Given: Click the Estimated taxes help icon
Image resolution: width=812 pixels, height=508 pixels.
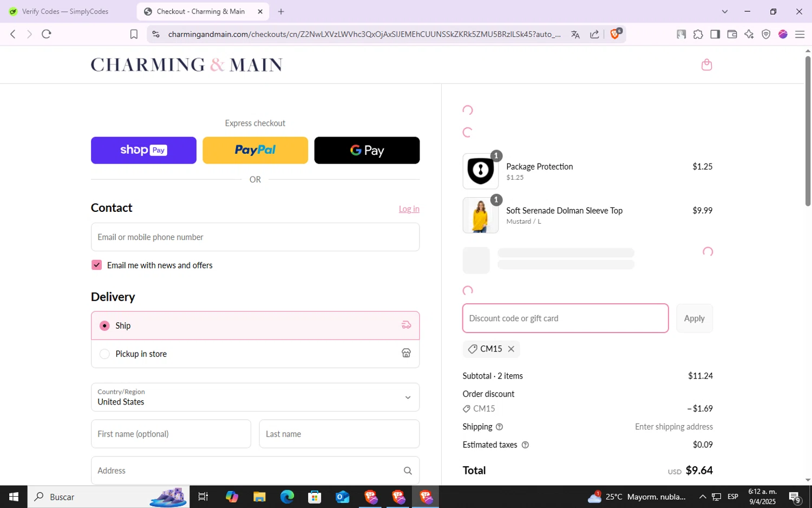Looking at the screenshot, I should [525, 445].
